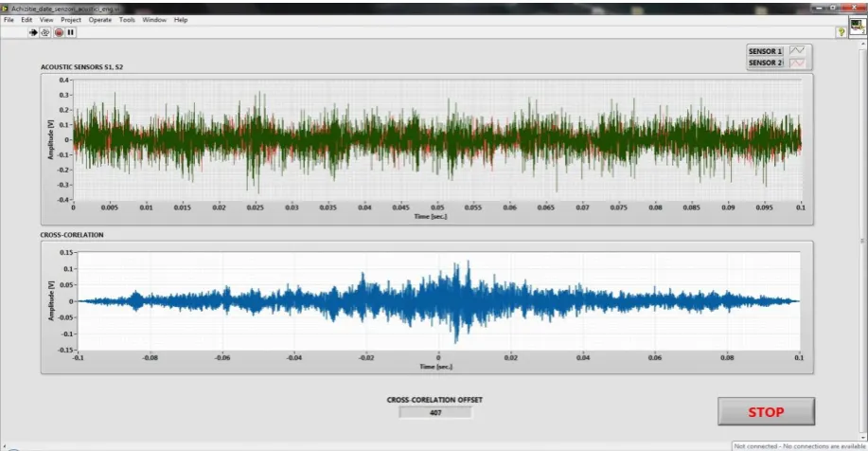868x451 pixels.
Task: Click the VI icon pane at top right
Action: tap(857, 26)
